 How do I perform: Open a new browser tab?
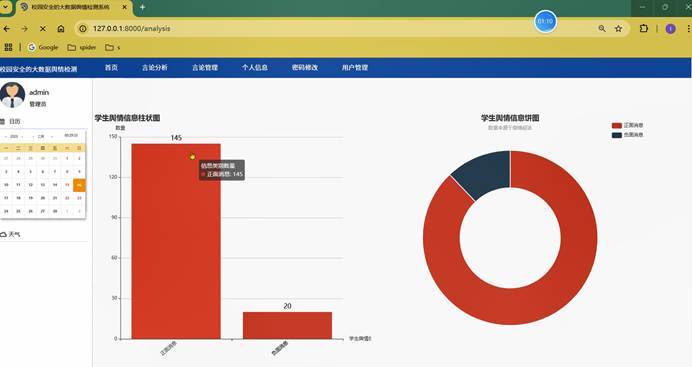[143, 7]
